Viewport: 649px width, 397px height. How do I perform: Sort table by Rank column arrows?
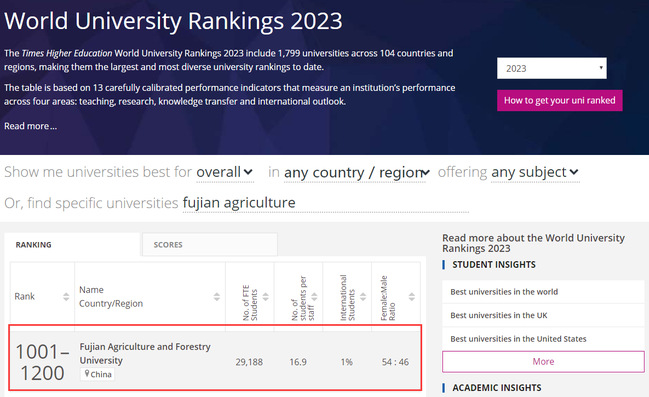point(66,296)
